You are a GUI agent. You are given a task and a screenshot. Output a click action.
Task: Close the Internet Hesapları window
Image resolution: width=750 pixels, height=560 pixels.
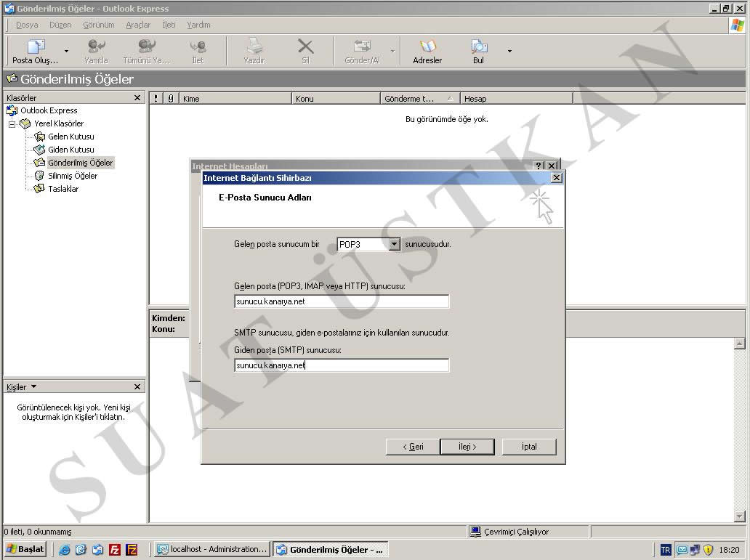click(x=552, y=166)
